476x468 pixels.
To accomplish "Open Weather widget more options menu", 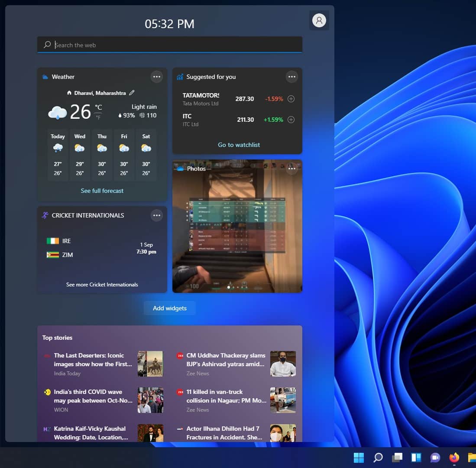I will 157,77.
